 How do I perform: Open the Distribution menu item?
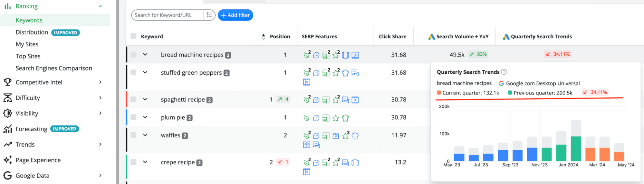coord(32,32)
